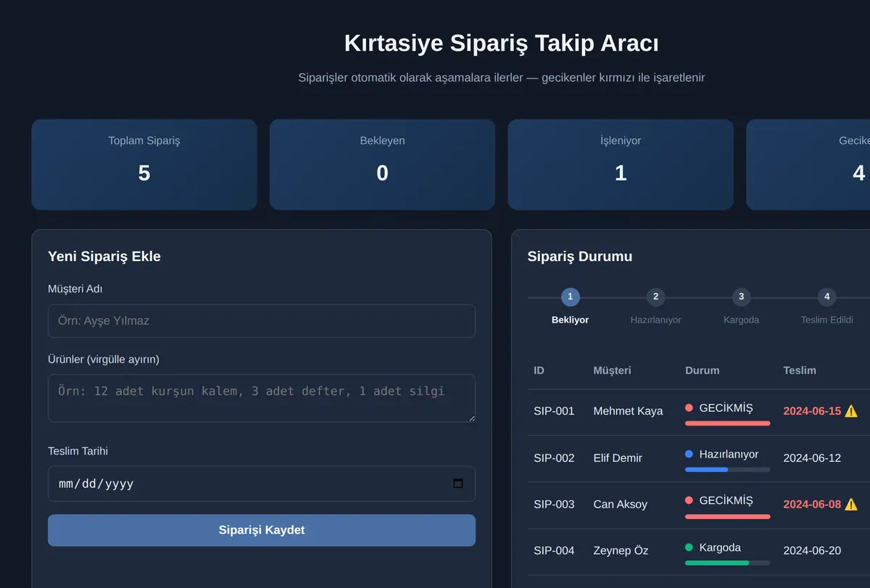
Task: Open the Bekleyen stat card
Action: [x=382, y=165]
